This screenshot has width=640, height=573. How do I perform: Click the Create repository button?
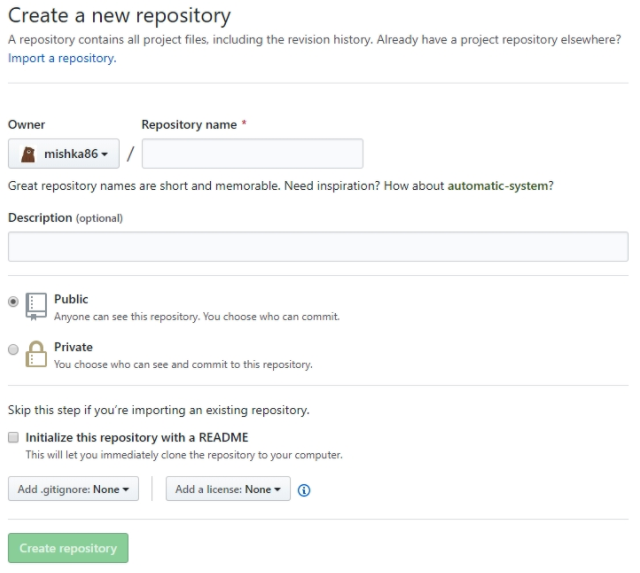click(68, 548)
